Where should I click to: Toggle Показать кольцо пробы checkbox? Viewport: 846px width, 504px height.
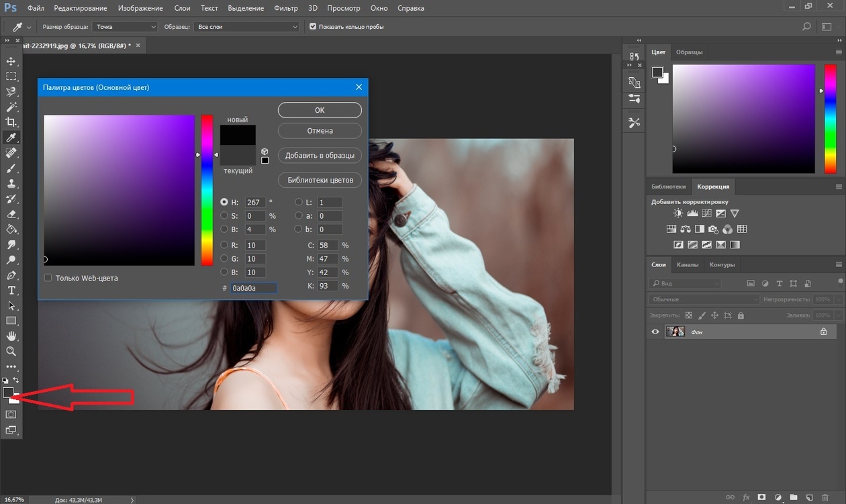pos(313,27)
